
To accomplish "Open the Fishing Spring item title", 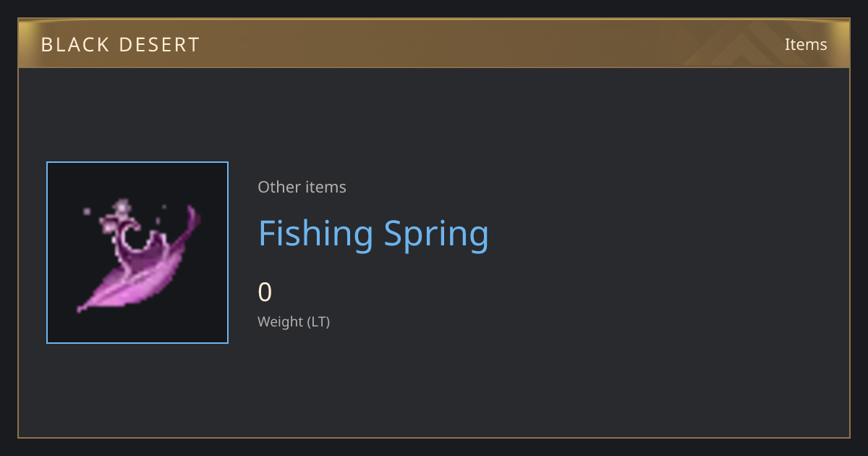I will click(373, 234).
